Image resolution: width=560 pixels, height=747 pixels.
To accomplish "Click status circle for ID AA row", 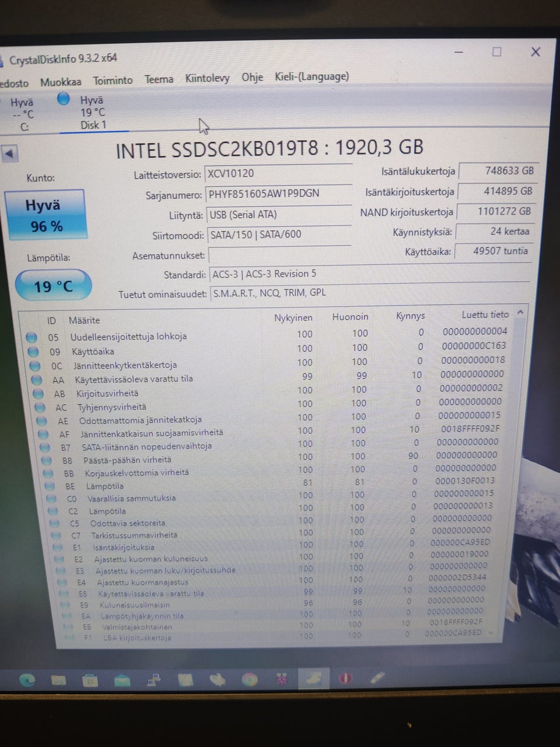I will point(37,380).
